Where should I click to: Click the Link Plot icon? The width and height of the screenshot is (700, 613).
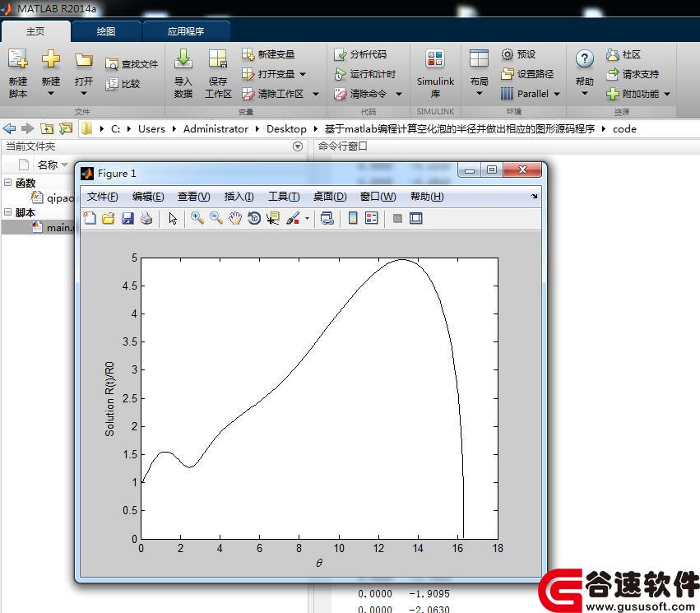click(327, 218)
